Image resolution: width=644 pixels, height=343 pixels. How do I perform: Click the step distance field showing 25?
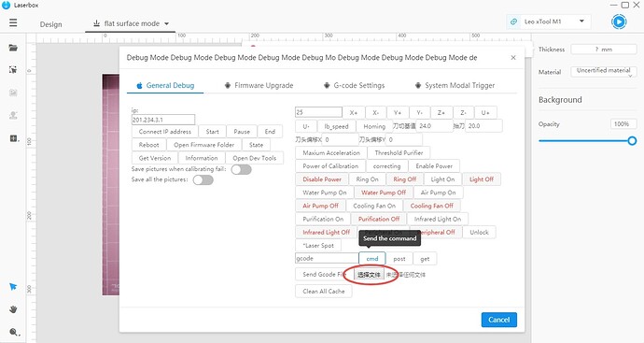click(x=318, y=112)
